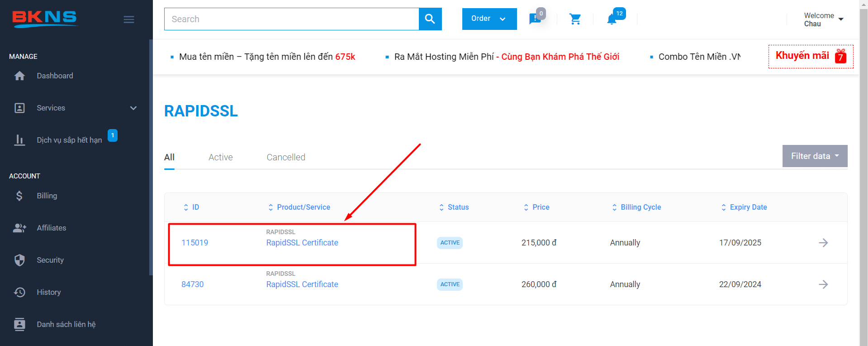Open Security in the sidebar
The height and width of the screenshot is (346, 868).
(50, 260)
